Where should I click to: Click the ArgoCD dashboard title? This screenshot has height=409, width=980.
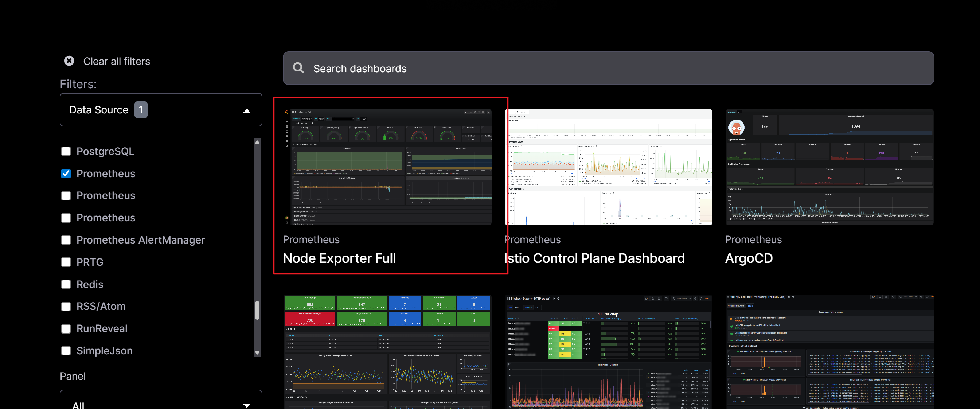coord(749,258)
